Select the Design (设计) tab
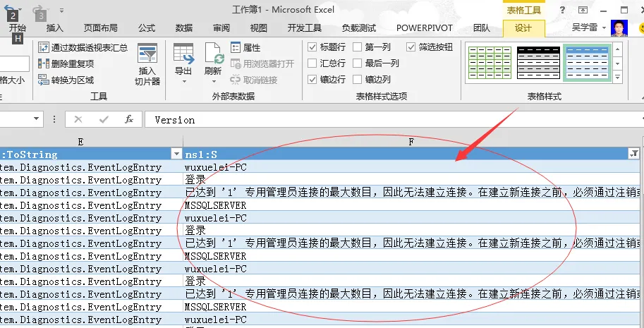This screenshot has height=328, width=644. (523, 28)
